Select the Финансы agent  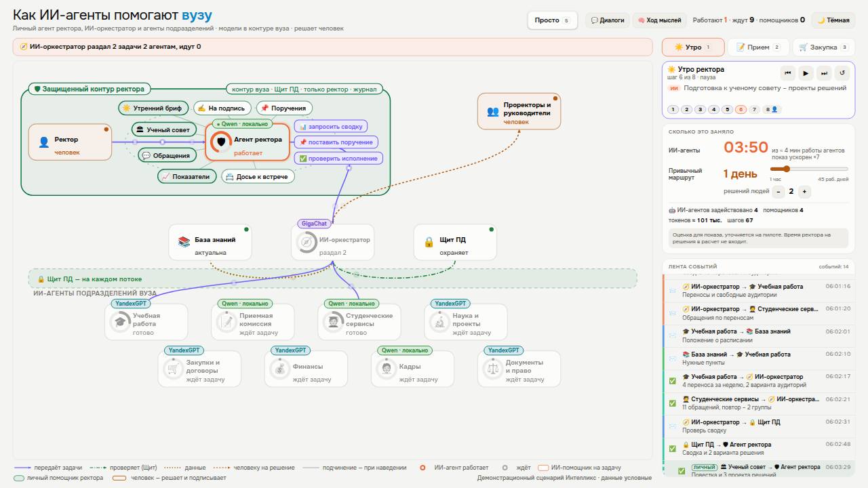pyautogui.click(x=306, y=369)
